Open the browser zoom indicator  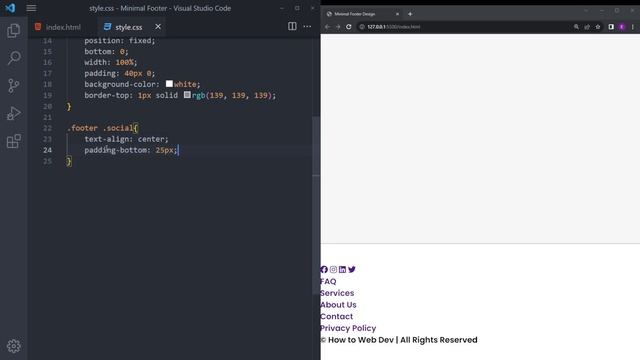tap(576, 27)
